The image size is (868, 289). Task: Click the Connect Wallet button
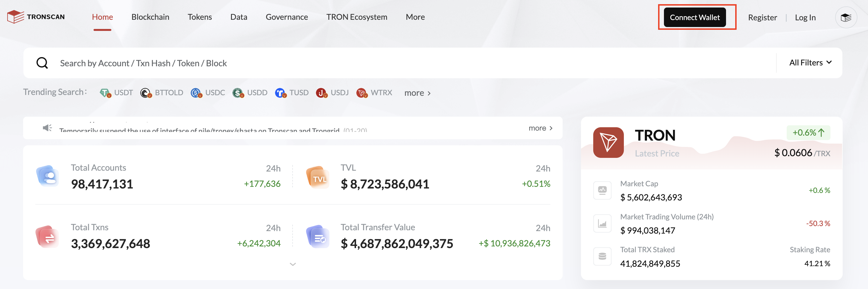695,17
